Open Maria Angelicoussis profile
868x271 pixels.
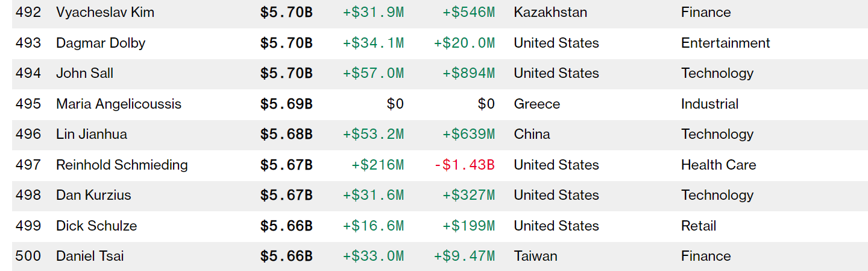(119, 104)
